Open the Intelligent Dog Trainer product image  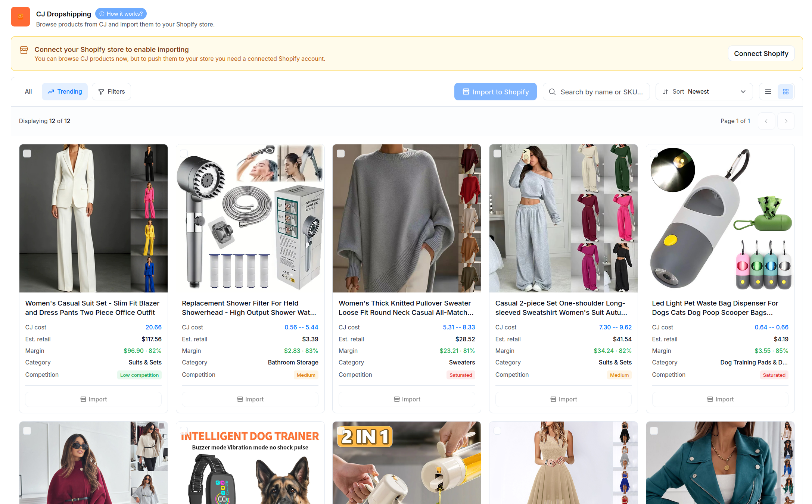[x=250, y=463]
